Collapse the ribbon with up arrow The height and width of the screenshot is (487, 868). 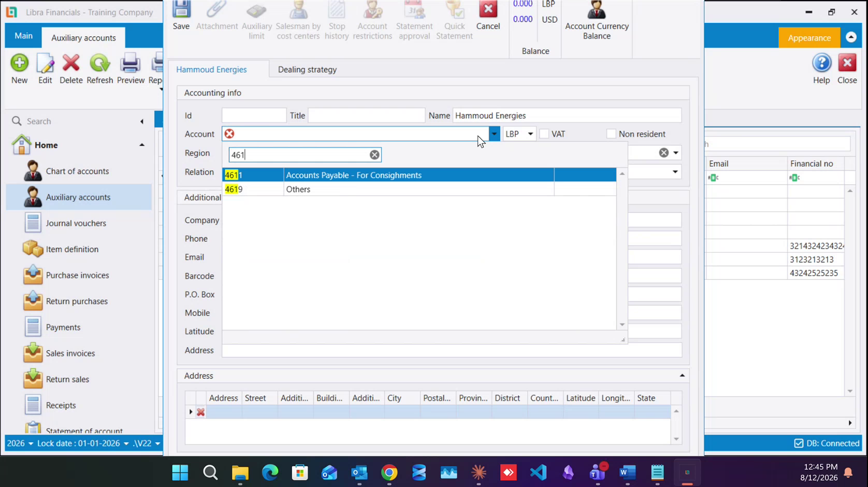[x=851, y=37]
